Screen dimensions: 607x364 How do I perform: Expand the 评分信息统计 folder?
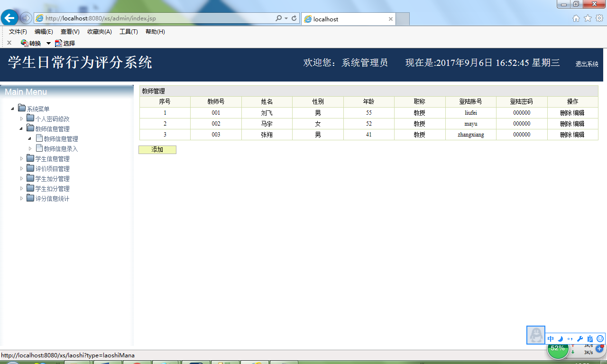click(x=21, y=198)
